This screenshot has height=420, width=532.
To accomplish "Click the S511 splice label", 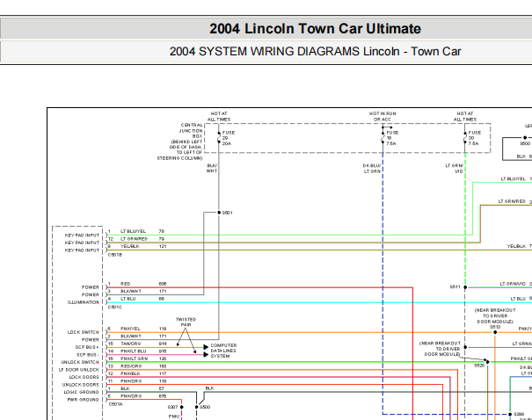I will tap(455, 286).
